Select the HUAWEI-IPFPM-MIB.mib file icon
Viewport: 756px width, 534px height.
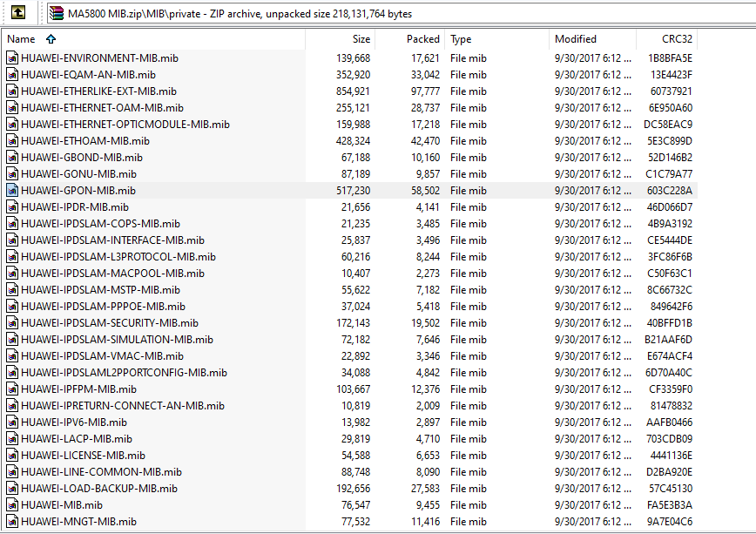[x=12, y=389]
